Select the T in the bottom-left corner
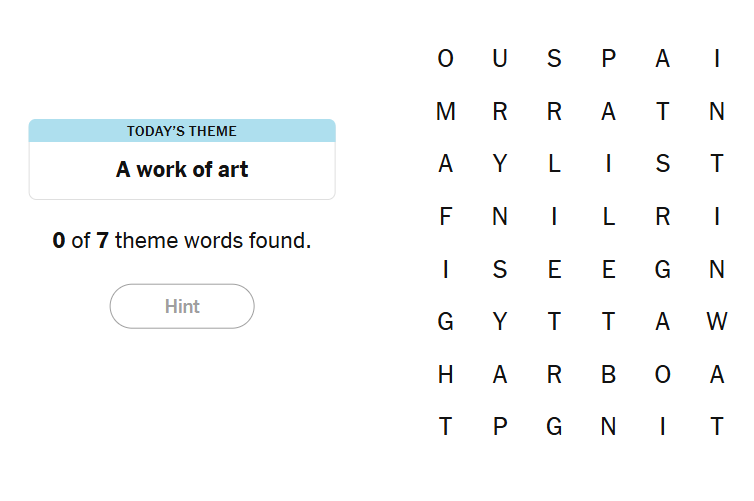Viewport: 754px width, 501px height. (446, 428)
